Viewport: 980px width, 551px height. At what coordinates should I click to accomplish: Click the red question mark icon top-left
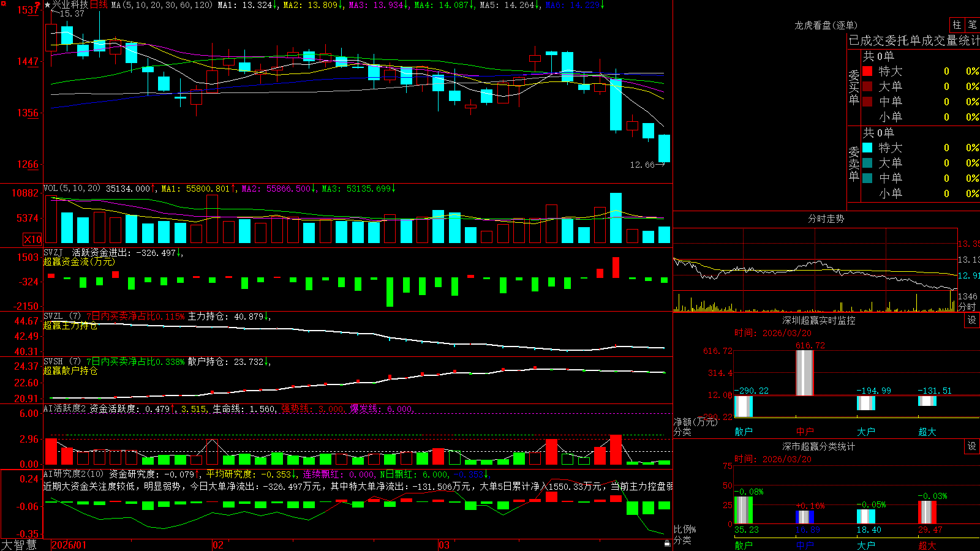pyautogui.click(x=38, y=5)
